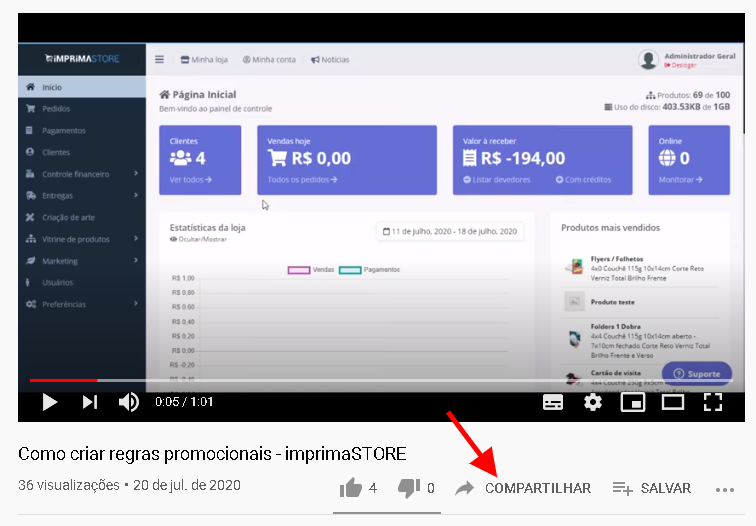Click the video title text
The height and width of the screenshot is (526, 756).
[x=212, y=454]
